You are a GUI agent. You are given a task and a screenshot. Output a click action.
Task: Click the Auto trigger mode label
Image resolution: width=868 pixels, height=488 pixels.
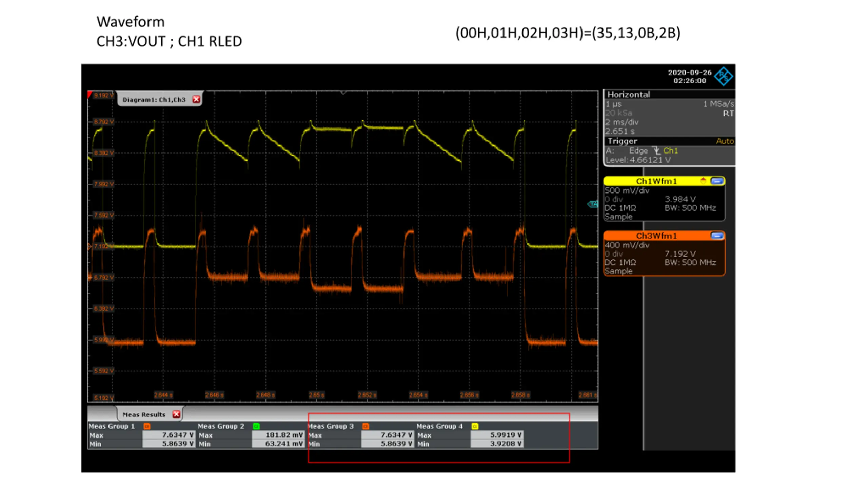point(725,141)
